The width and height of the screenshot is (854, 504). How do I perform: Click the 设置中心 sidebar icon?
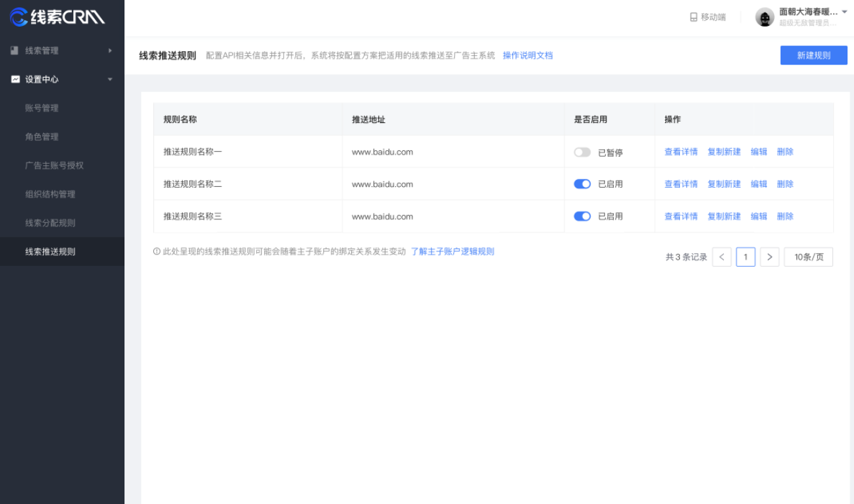point(12,79)
